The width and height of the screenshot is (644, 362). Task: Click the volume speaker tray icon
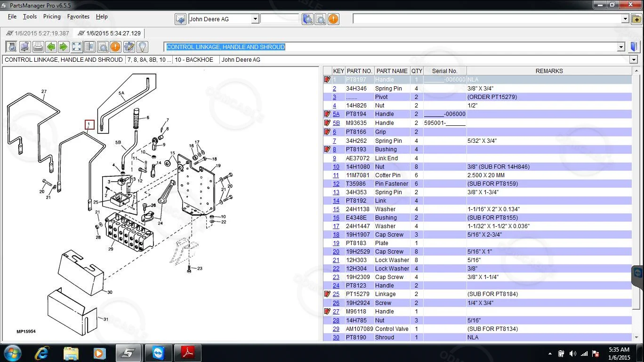click(572, 354)
